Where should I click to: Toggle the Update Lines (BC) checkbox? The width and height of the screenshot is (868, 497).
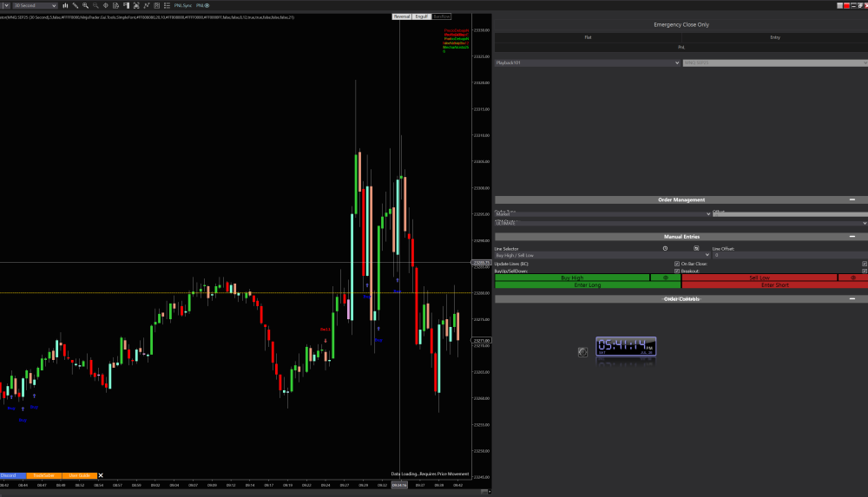coord(677,264)
